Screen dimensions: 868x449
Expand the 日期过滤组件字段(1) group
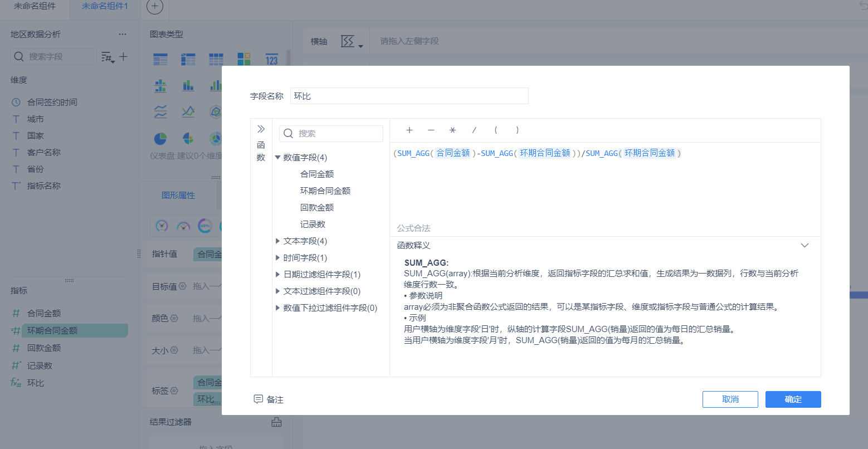click(277, 275)
